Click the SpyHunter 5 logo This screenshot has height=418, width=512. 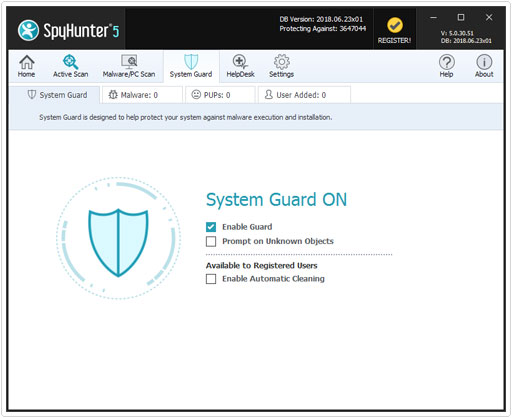pos(68,30)
